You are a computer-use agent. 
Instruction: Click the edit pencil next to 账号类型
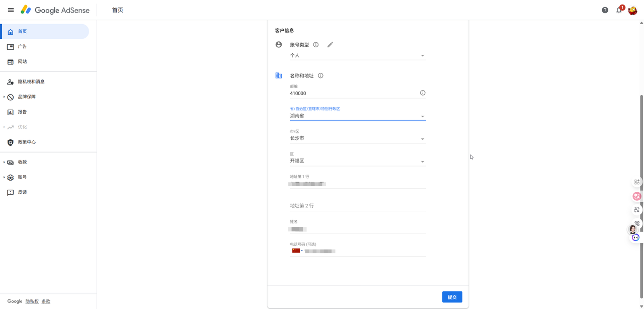coord(330,45)
